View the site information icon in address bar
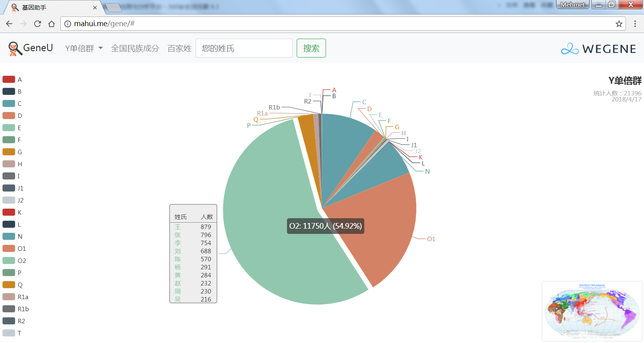The image size is (644, 343). click(x=68, y=24)
